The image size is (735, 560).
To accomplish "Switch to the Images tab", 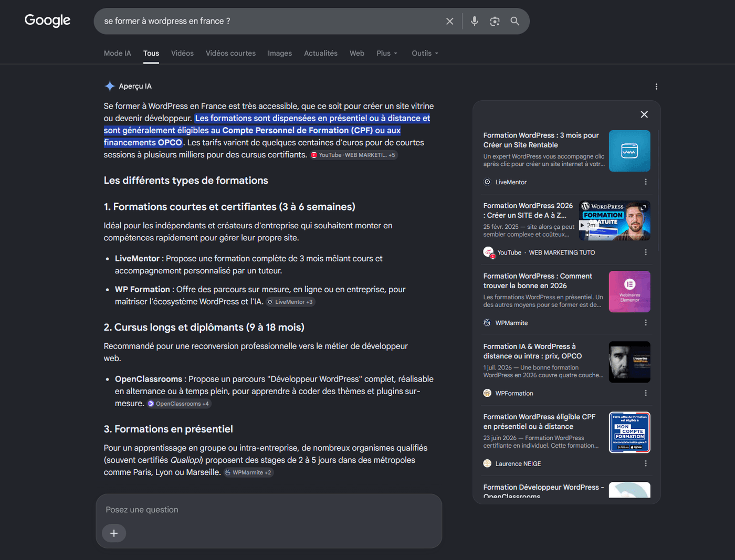I will click(x=280, y=53).
